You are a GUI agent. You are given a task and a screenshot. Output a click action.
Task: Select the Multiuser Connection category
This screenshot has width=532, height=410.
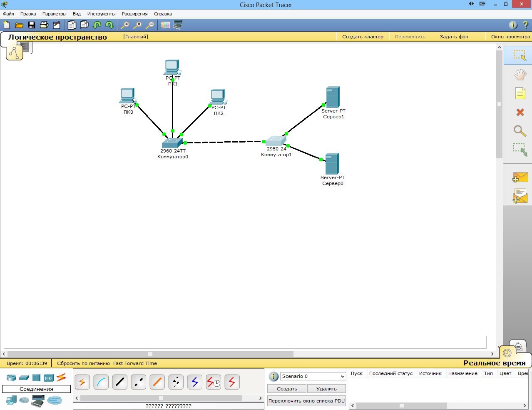(54, 401)
